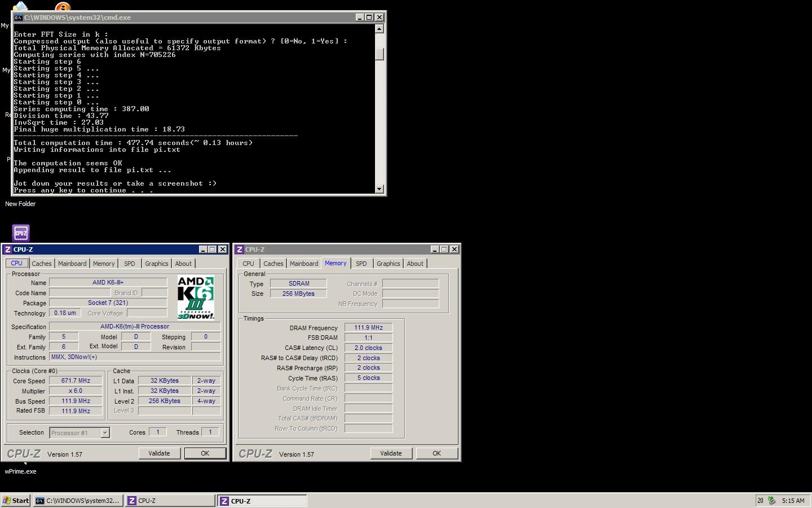Click the FSB:DRAM 1:1 ratio value
812x508 pixels.
click(x=369, y=338)
